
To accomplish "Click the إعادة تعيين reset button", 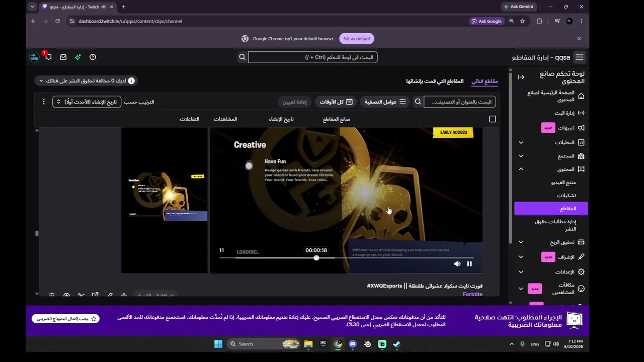I will click(294, 102).
